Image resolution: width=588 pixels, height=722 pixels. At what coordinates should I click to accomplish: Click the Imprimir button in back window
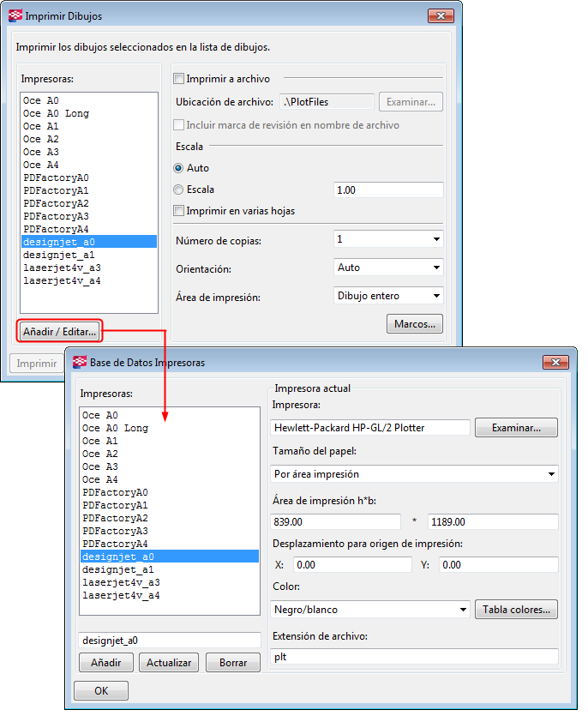tap(36, 364)
